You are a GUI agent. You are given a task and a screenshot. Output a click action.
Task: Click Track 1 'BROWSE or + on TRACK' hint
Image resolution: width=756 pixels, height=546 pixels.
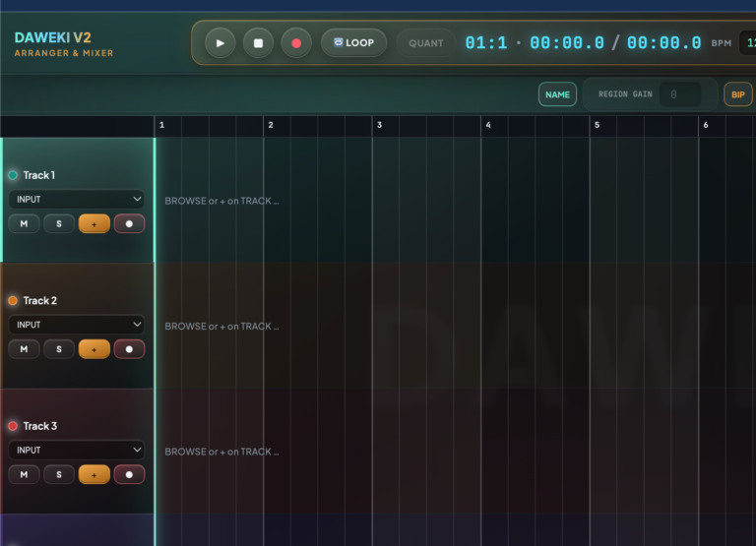click(221, 201)
